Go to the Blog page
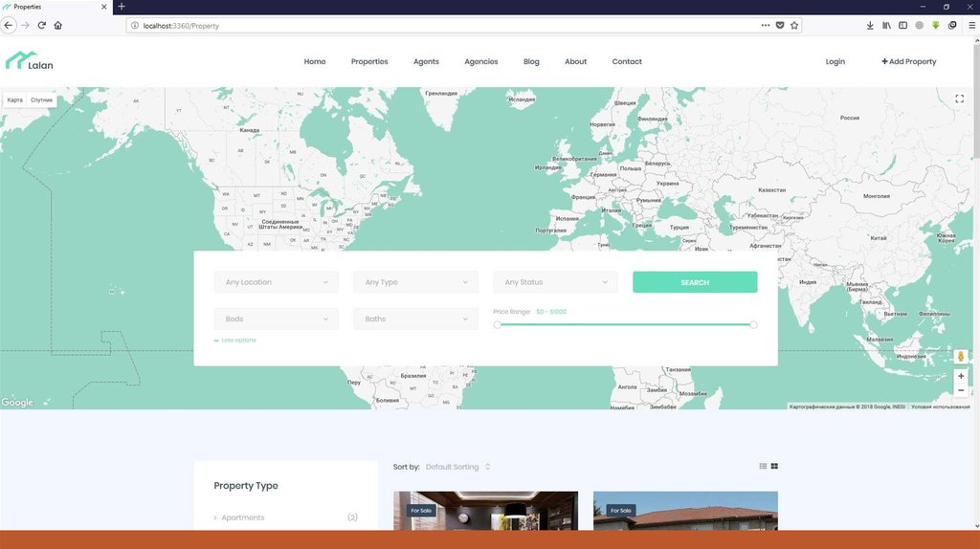 tap(531, 61)
